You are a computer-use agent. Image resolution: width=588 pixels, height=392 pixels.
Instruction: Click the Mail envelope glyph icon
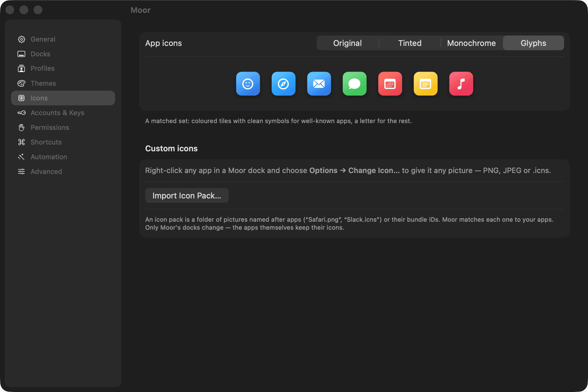coord(319,84)
